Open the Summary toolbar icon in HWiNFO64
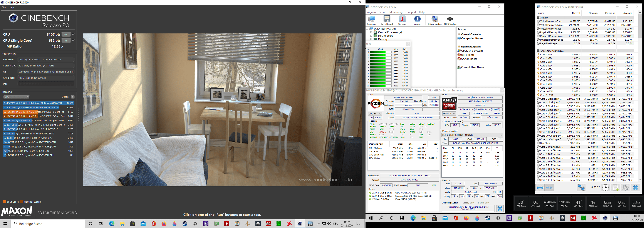Viewport: 644px width, 228px height. [x=372, y=20]
